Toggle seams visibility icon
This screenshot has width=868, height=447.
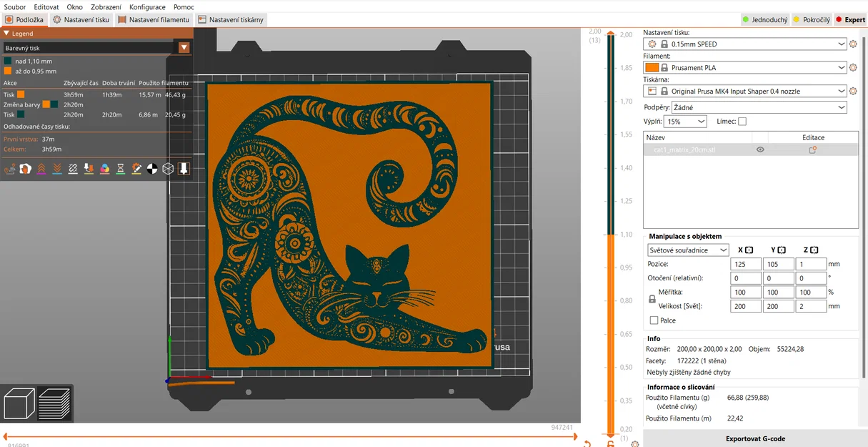point(73,169)
